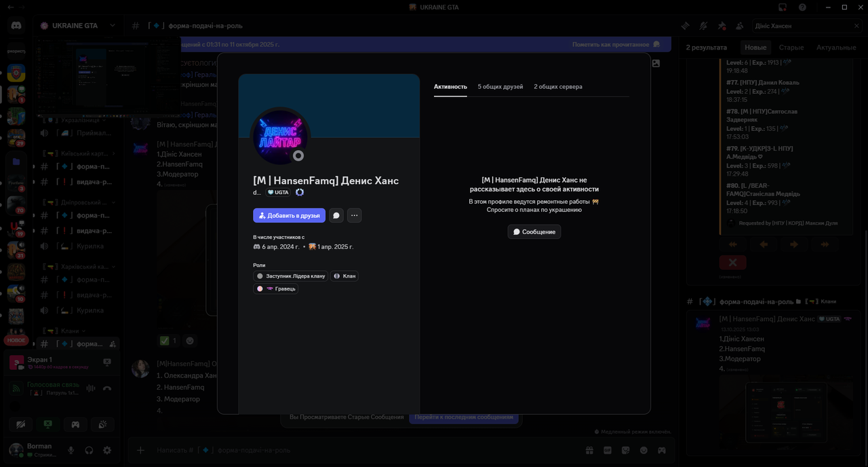Add reaction smiley icon next to checkmark

click(190, 341)
